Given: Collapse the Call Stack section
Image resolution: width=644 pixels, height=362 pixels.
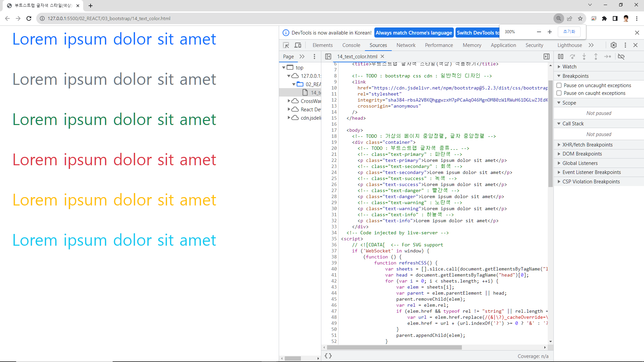Looking at the screenshot, I should (573, 124).
